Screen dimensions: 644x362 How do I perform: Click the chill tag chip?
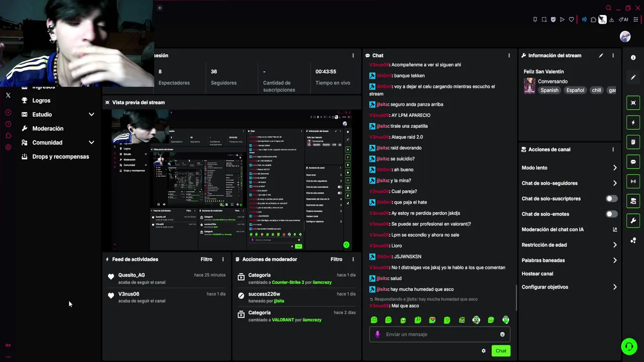point(596,90)
